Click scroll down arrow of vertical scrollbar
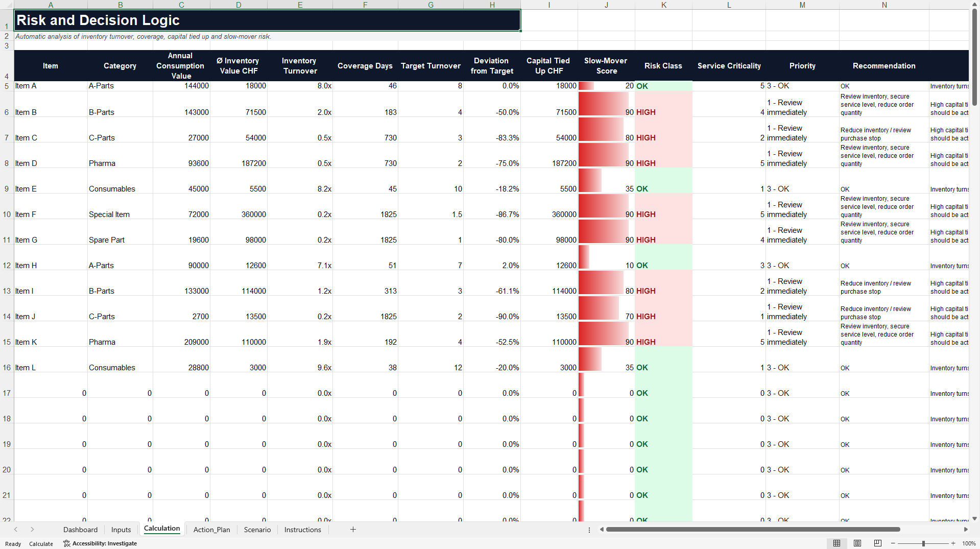The height and width of the screenshot is (549, 980). tap(974, 518)
